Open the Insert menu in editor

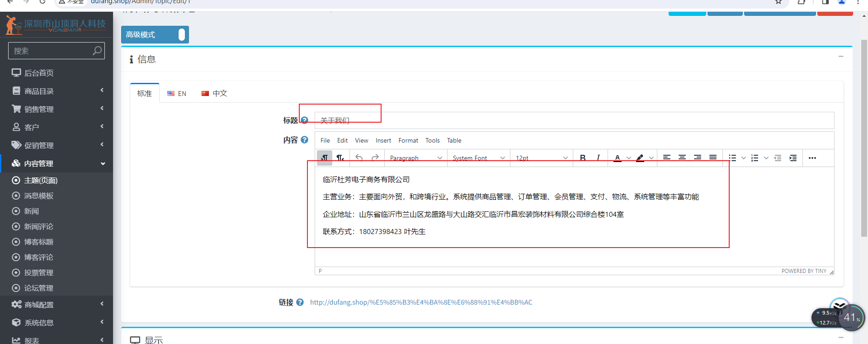(383, 140)
